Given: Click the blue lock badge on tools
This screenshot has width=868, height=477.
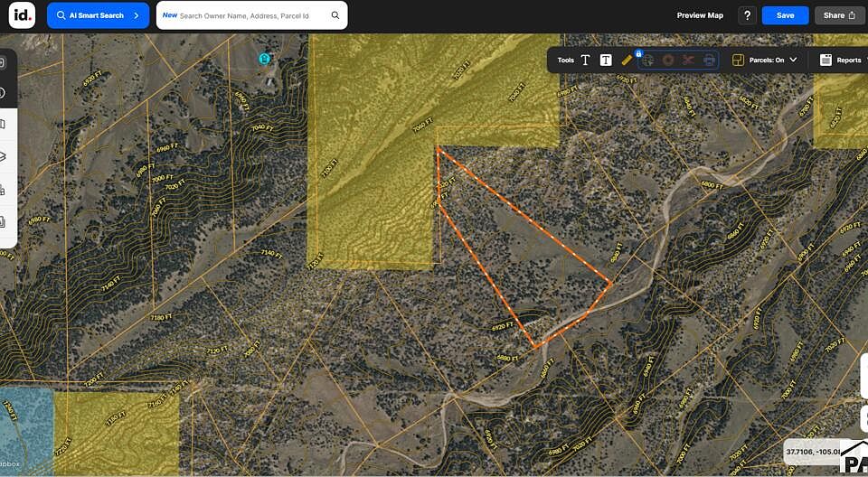Looking at the screenshot, I should pos(638,53).
